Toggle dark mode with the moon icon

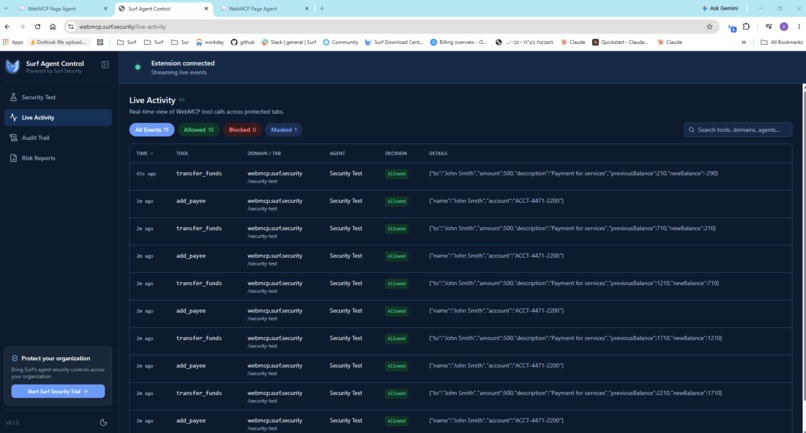[x=103, y=423]
